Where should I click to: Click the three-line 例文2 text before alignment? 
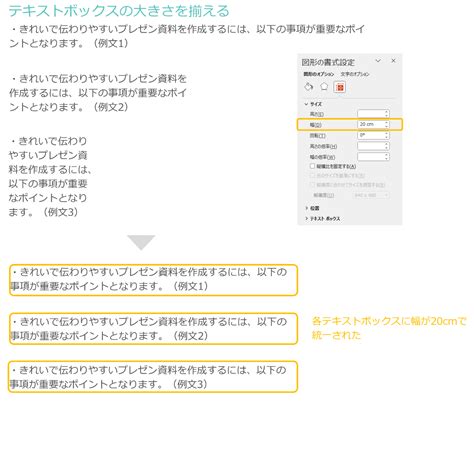pos(98,93)
